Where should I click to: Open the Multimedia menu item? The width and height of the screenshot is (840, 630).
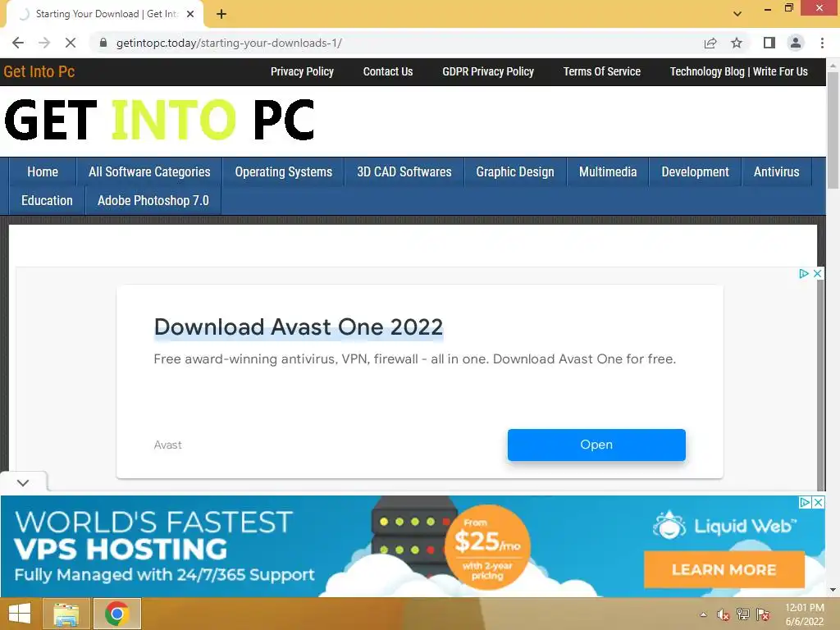(608, 172)
